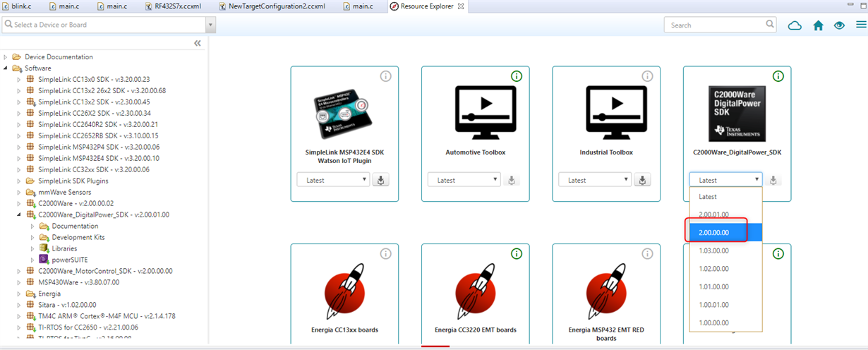Expand the Development Kits folder arrow
The image size is (868, 350).
(32, 237)
